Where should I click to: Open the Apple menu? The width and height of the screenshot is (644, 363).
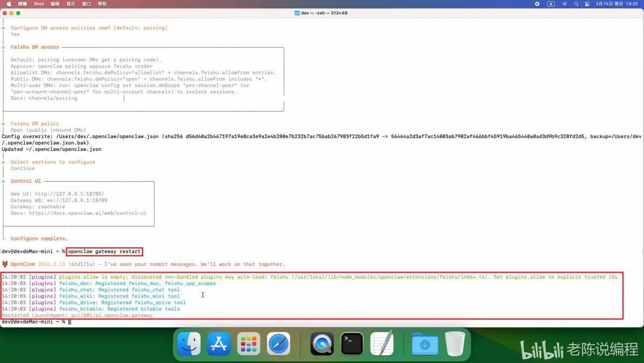9,4
